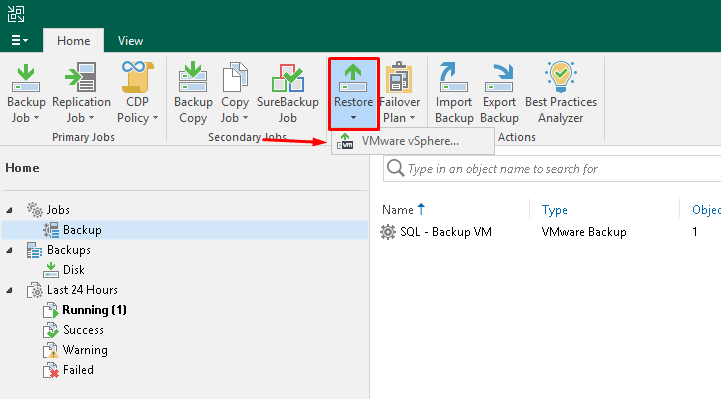The width and height of the screenshot is (721, 399).
Task: Switch to the Home ribbon tab
Action: coord(74,40)
